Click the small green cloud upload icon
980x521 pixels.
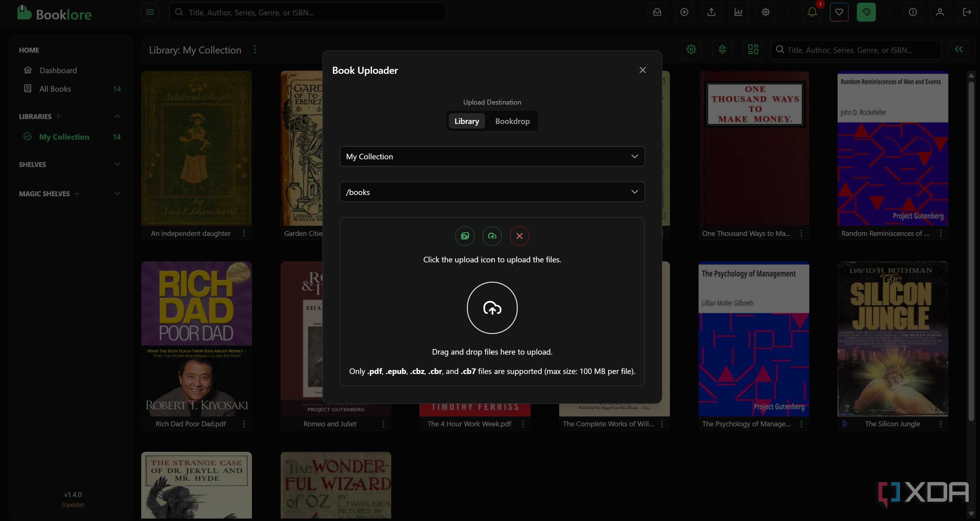pos(492,236)
